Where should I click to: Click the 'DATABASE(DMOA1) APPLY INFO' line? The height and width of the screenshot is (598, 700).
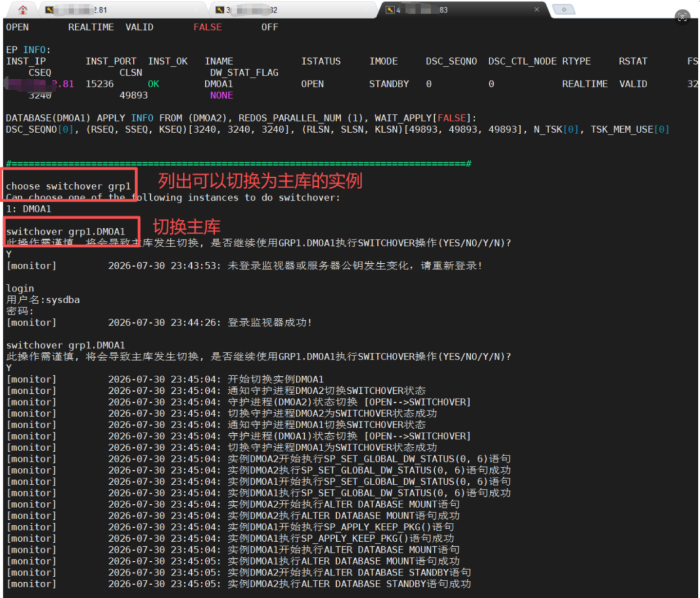tap(241, 118)
